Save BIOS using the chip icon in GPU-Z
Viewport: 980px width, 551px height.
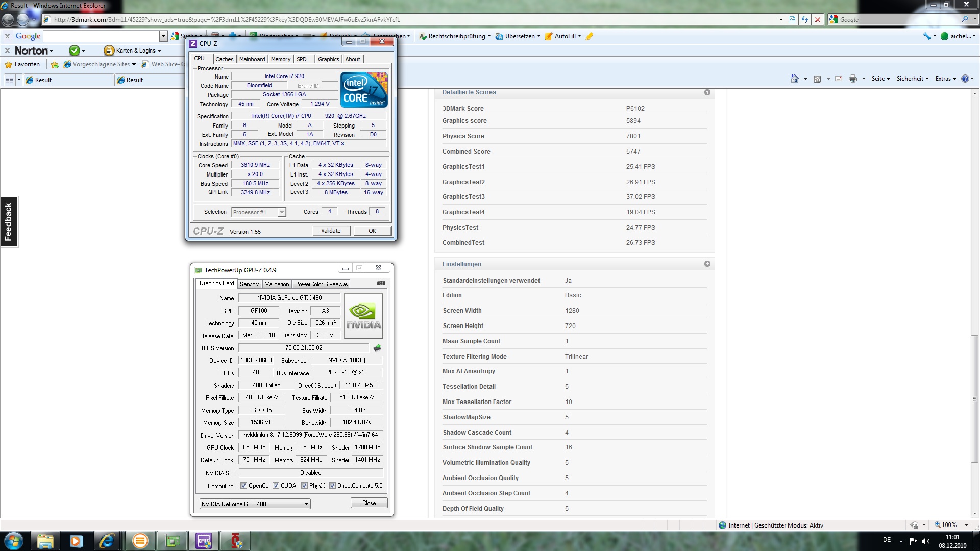pyautogui.click(x=377, y=348)
